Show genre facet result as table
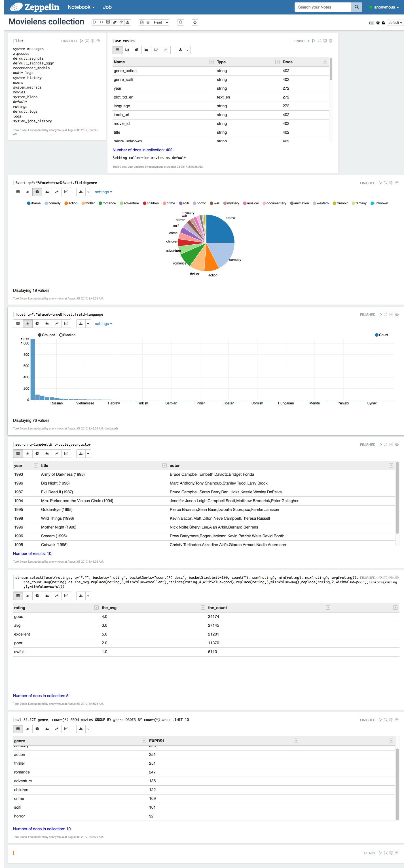This screenshot has height=868, width=404. pyautogui.click(x=18, y=192)
